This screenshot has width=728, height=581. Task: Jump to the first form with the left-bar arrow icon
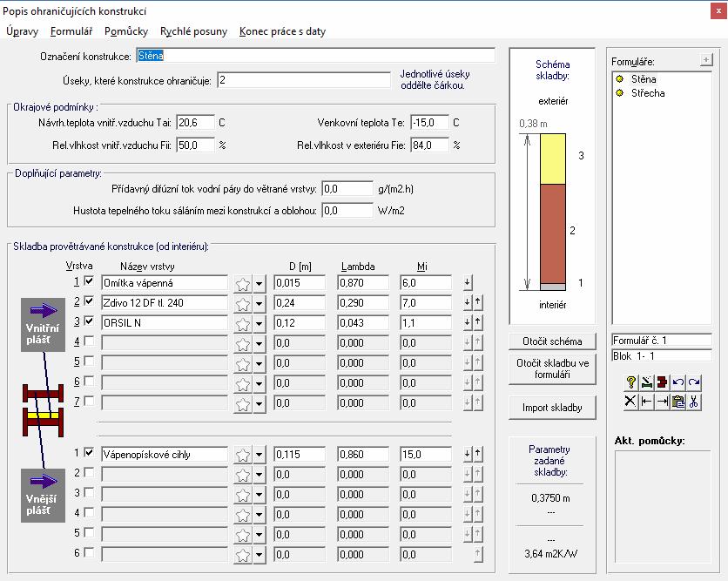tap(646, 402)
